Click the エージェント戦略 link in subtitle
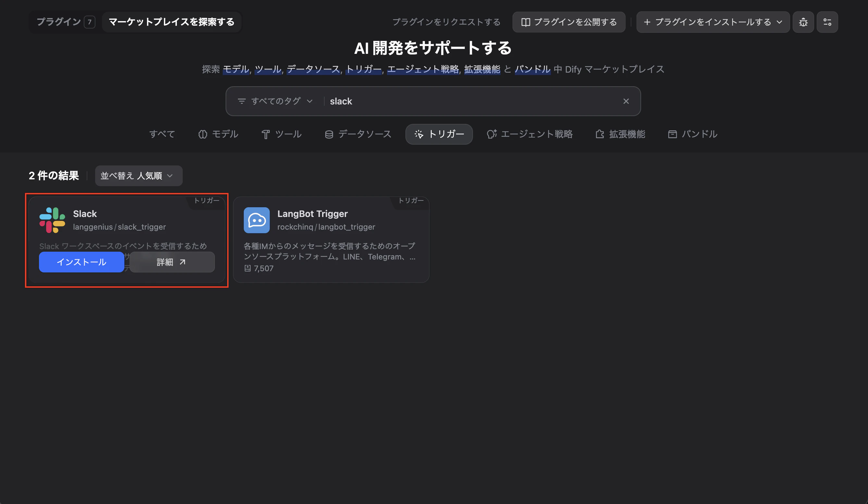 click(423, 69)
